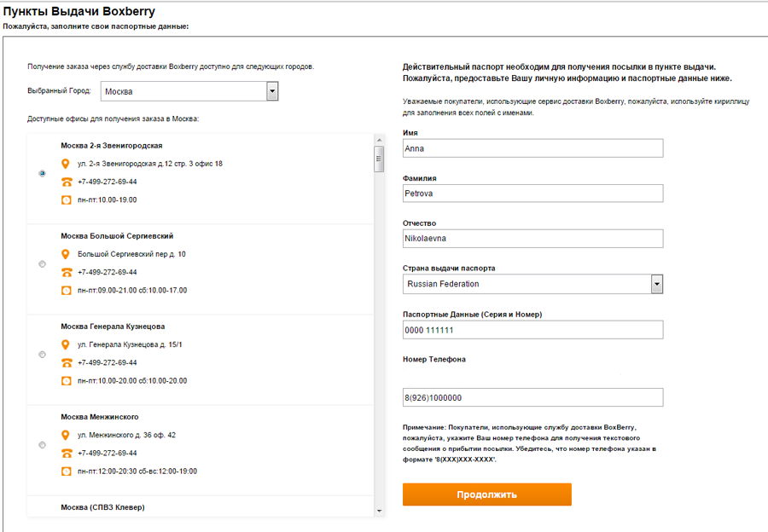Focus the Имя input field

click(532, 148)
